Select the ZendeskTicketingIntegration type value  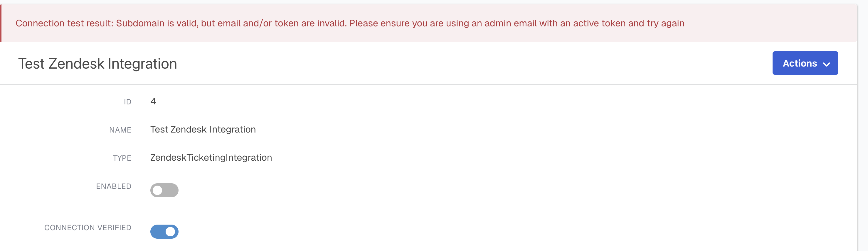click(x=211, y=157)
